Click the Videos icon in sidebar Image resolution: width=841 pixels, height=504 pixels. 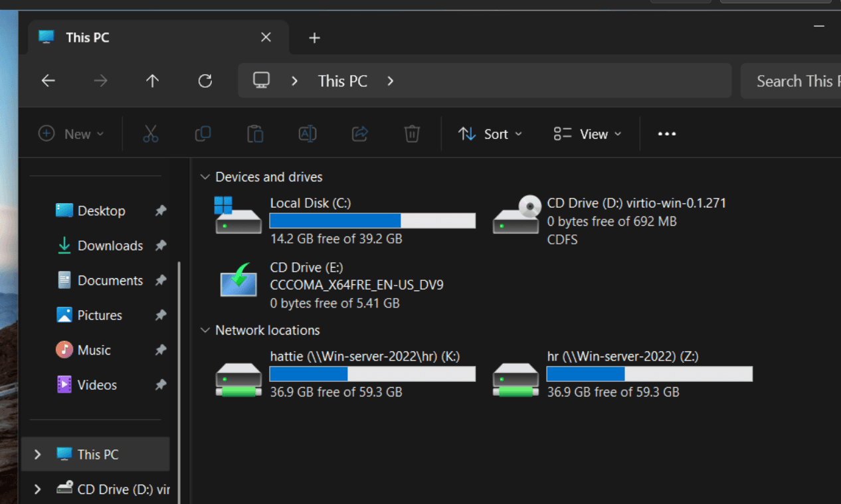pos(64,384)
